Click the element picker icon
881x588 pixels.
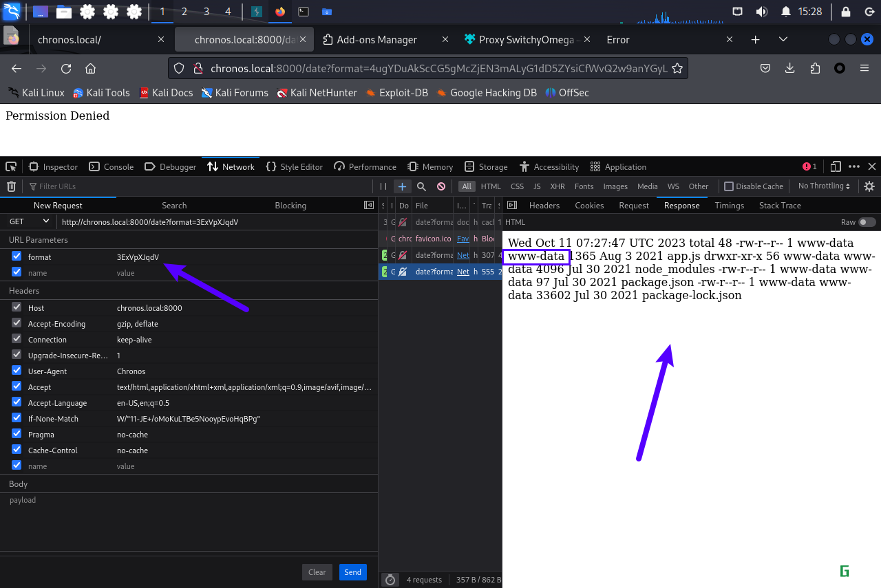pyautogui.click(x=11, y=166)
